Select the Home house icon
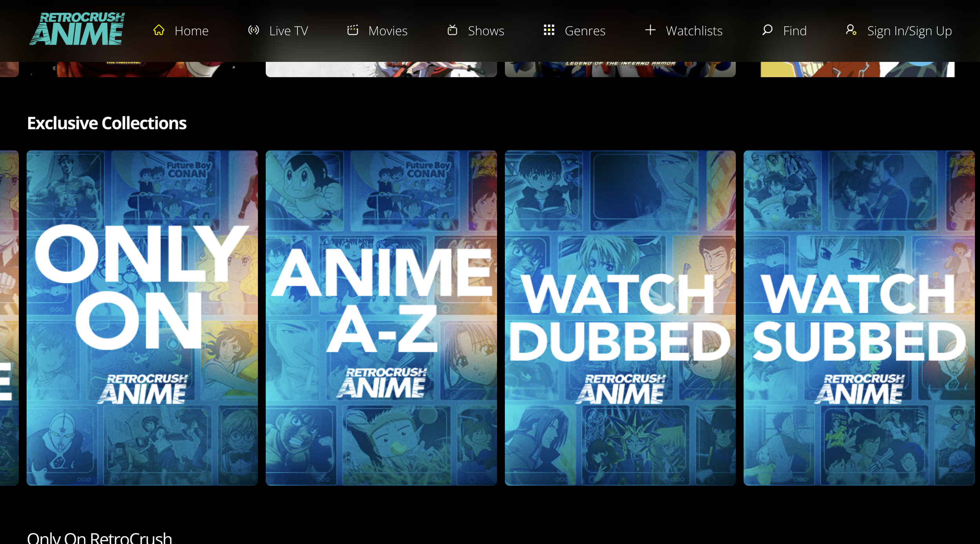This screenshot has width=980, height=544. [x=159, y=29]
